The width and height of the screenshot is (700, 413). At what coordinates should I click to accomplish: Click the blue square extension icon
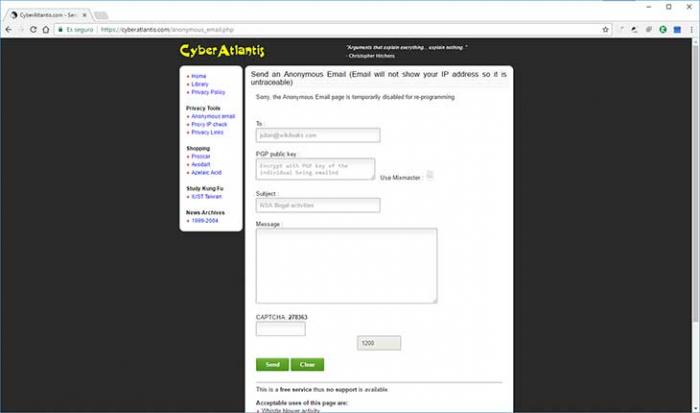point(677,29)
